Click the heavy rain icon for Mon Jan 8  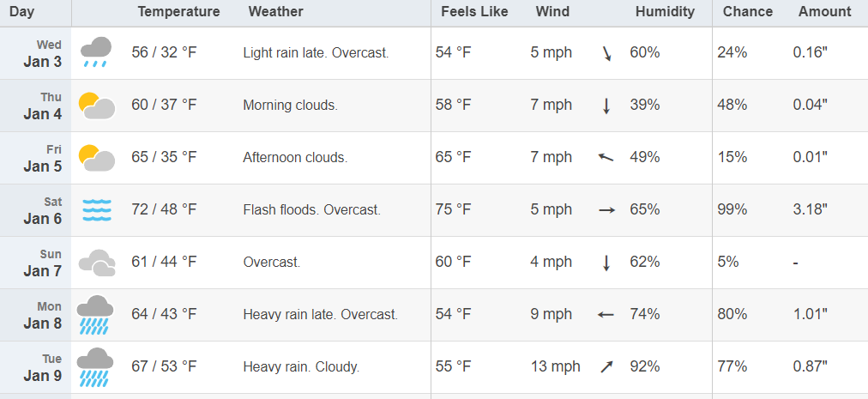[94, 315]
